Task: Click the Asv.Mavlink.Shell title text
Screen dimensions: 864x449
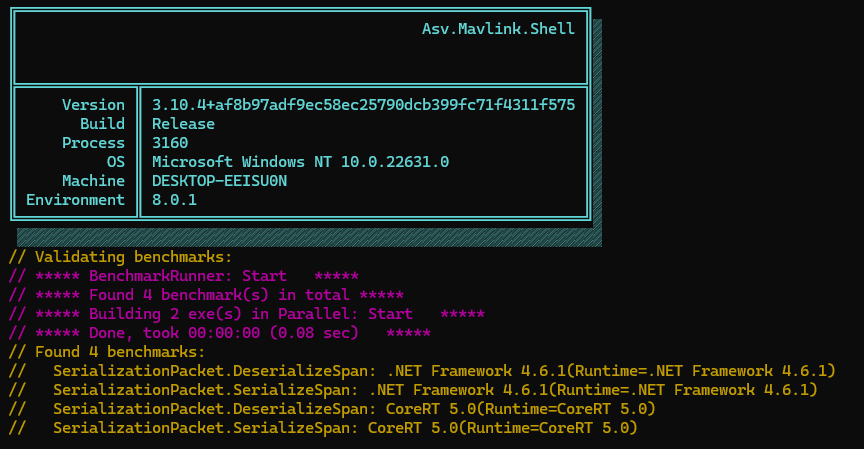Action: click(498, 29)
